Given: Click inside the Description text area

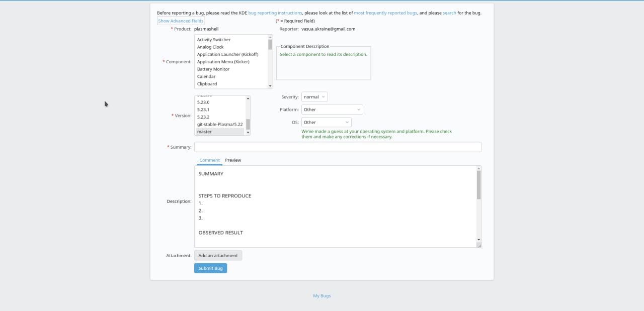Looking at the screenshot, I should pyautogui.click(x=335, y=206).
